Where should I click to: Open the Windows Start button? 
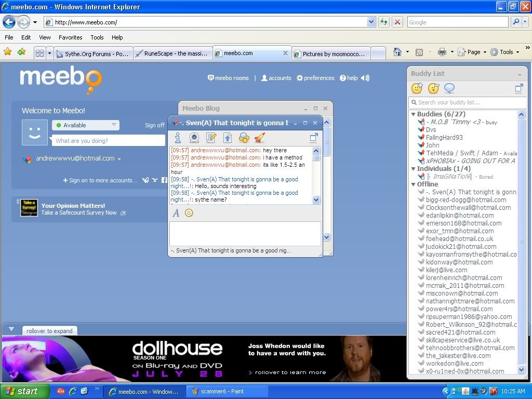coord(25,391)
